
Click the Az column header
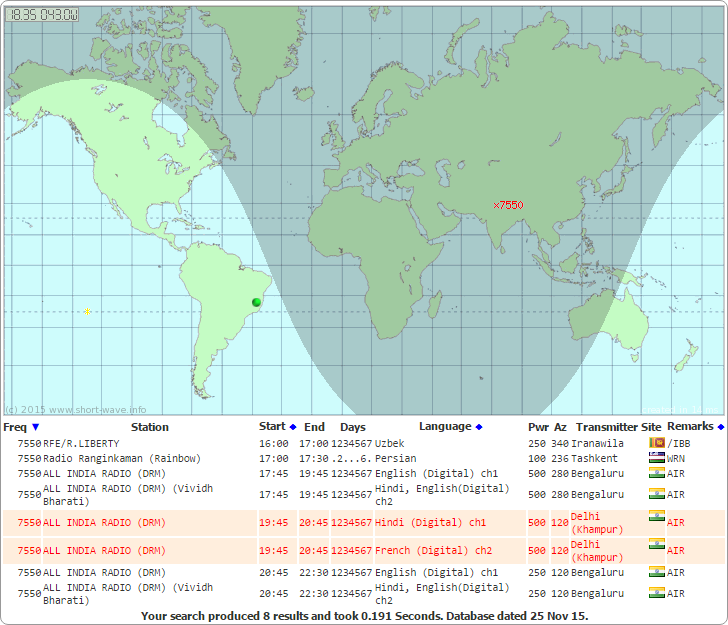pos(560,427)
